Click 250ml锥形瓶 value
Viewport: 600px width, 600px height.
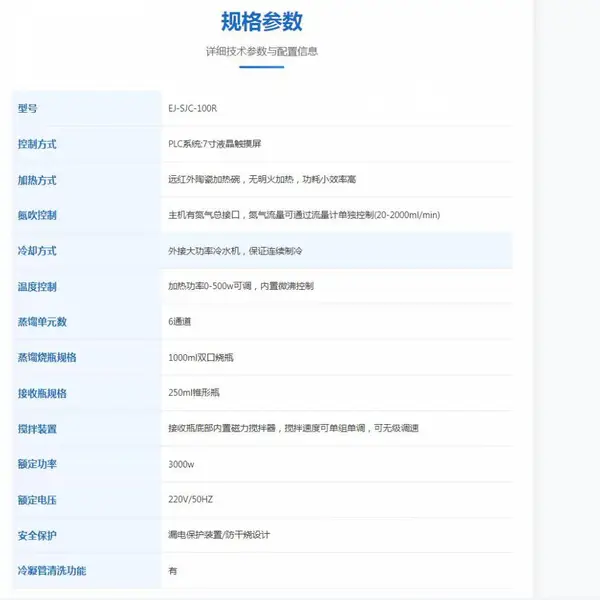194,393
